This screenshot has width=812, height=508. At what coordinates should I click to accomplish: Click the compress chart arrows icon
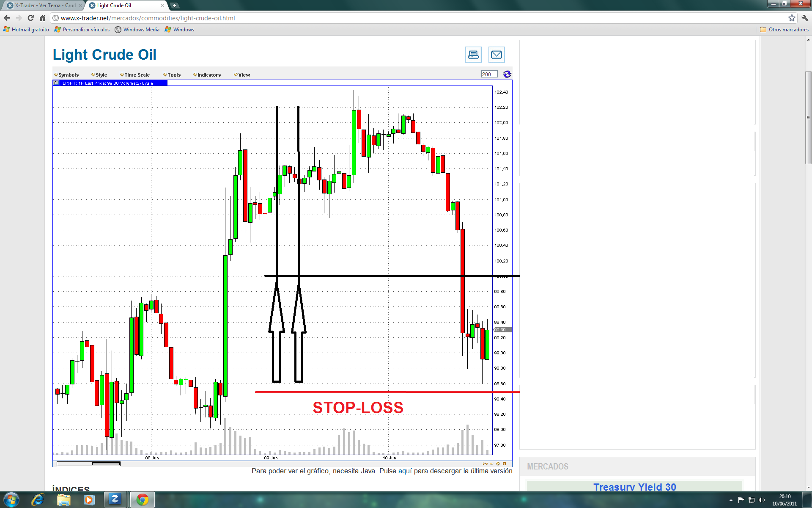(x=485, y=464)
